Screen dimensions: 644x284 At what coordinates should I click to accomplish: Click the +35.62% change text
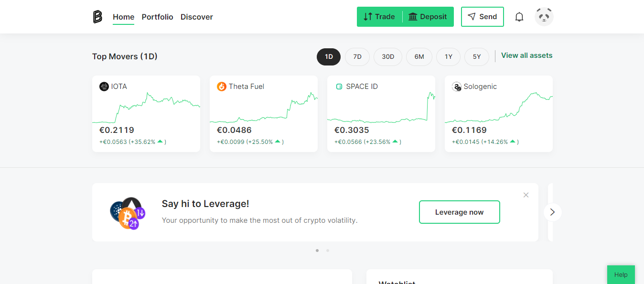pos(133,142)
